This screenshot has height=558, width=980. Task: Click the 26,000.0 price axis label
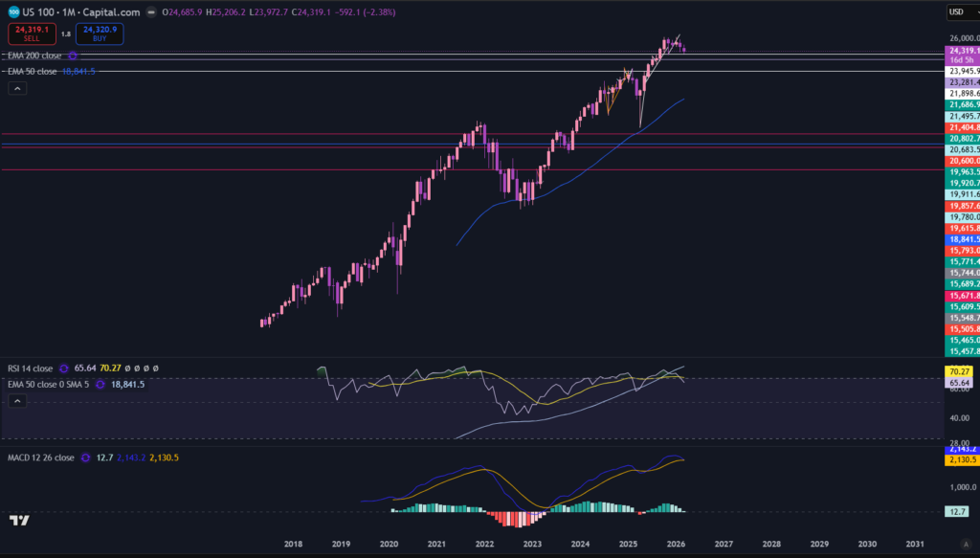click(964, 38)
